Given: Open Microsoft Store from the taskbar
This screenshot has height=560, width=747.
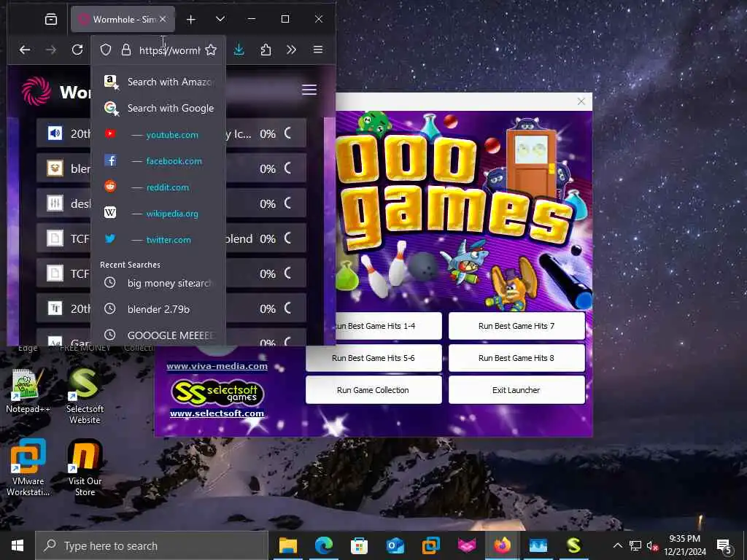Looking at the screenshot, I should tap(359, 545).
